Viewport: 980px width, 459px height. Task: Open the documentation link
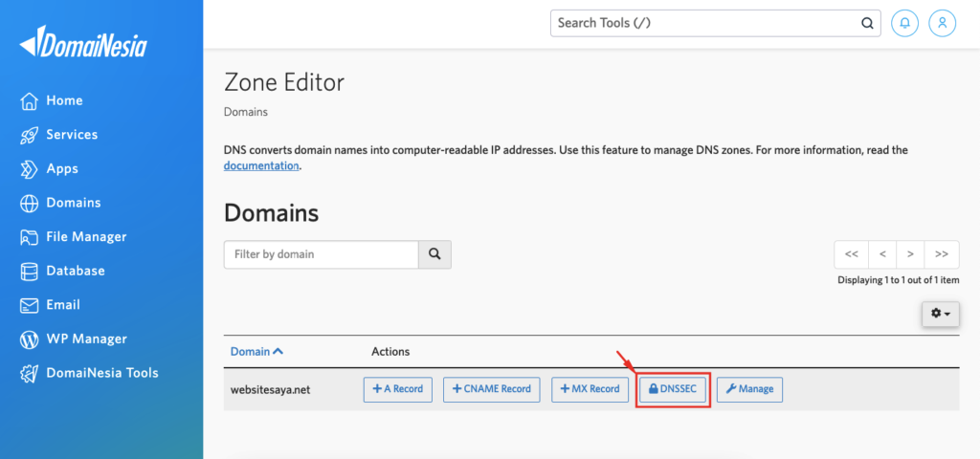coord(261,166)
